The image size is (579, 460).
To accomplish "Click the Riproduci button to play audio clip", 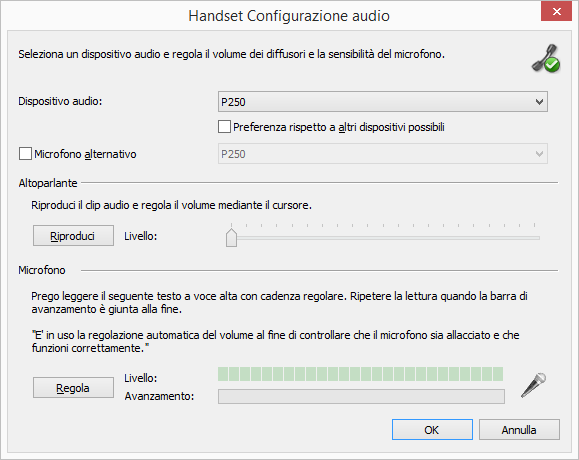I will click(73, 236).
